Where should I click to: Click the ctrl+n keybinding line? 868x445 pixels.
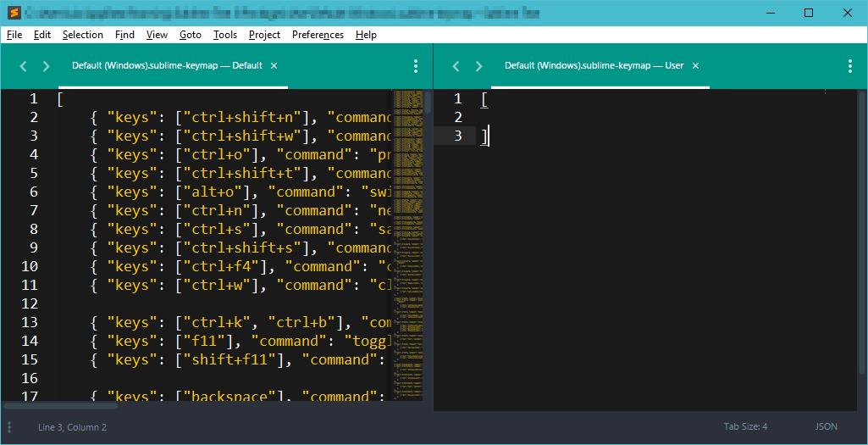(241, 210)
